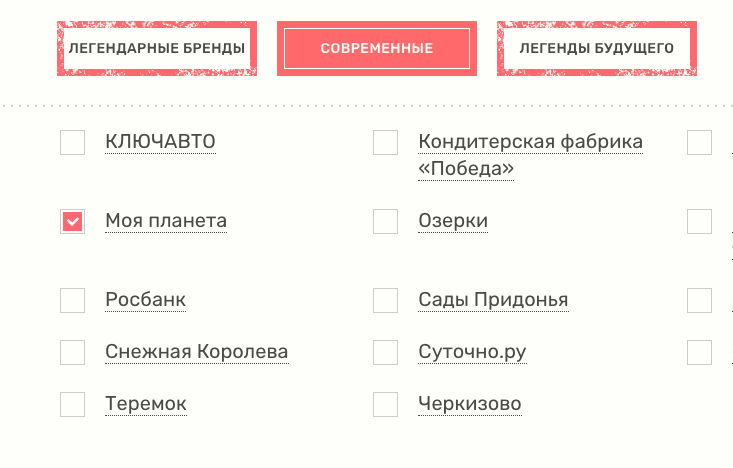Viewport: 733px width, 468px height.
Task: Uncheck the Моя планета checkbox
Action: tap(72, 222)
